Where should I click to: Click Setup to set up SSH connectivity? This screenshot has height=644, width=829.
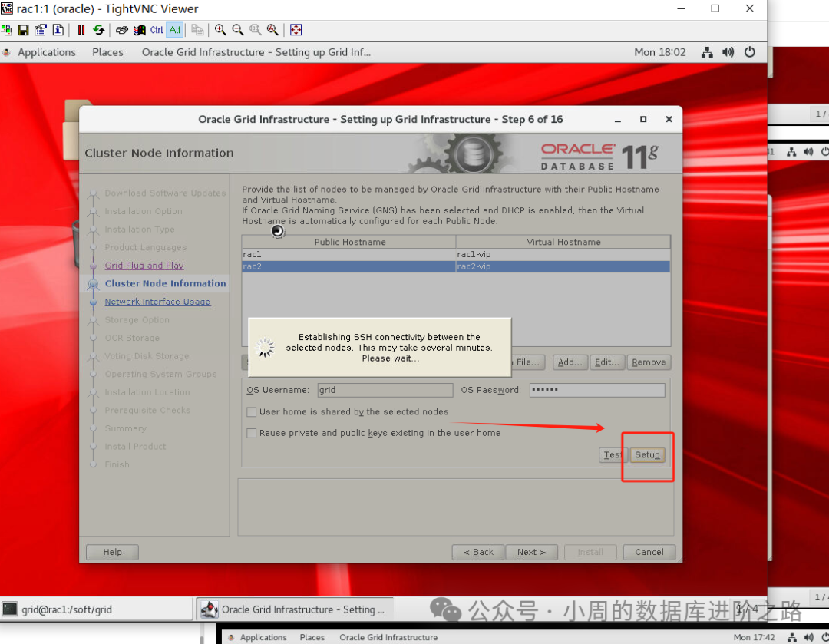647,454
